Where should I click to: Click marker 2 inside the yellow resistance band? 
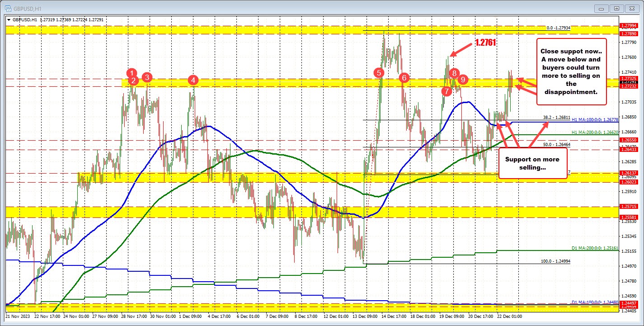[x=133, y=81]
